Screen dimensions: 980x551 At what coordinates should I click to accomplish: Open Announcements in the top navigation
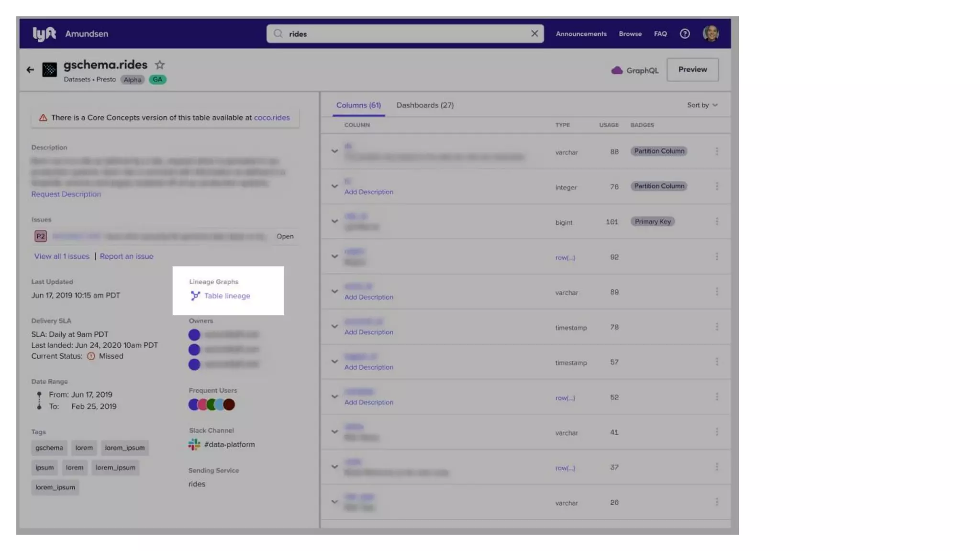click(581, 34)
